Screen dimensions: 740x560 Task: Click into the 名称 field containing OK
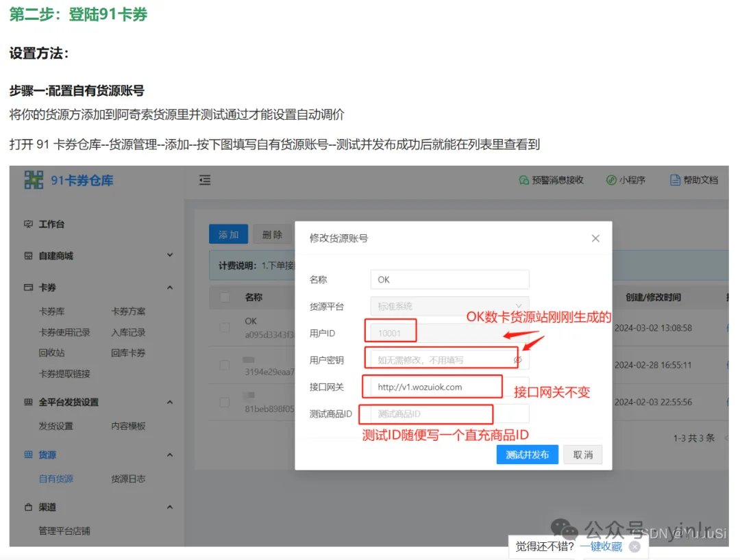449,279
